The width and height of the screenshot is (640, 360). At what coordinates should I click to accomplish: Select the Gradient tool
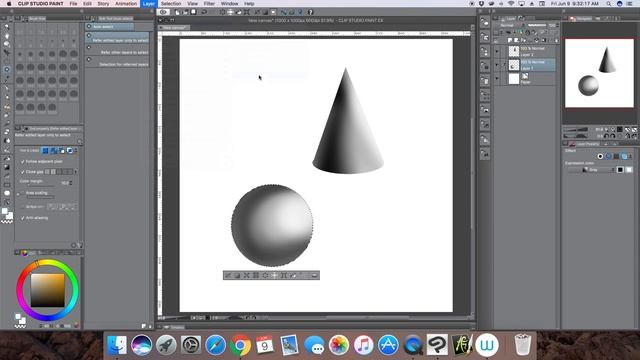pos(7,167)
